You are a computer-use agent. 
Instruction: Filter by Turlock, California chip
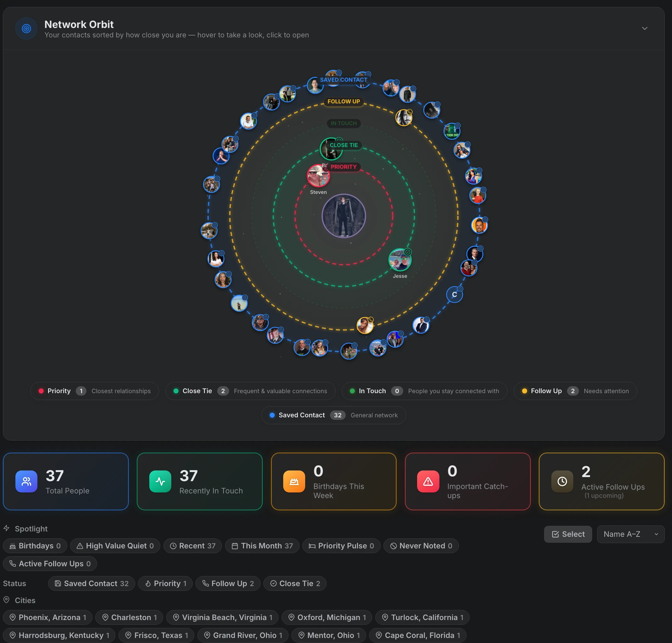[x=422, y=618]
